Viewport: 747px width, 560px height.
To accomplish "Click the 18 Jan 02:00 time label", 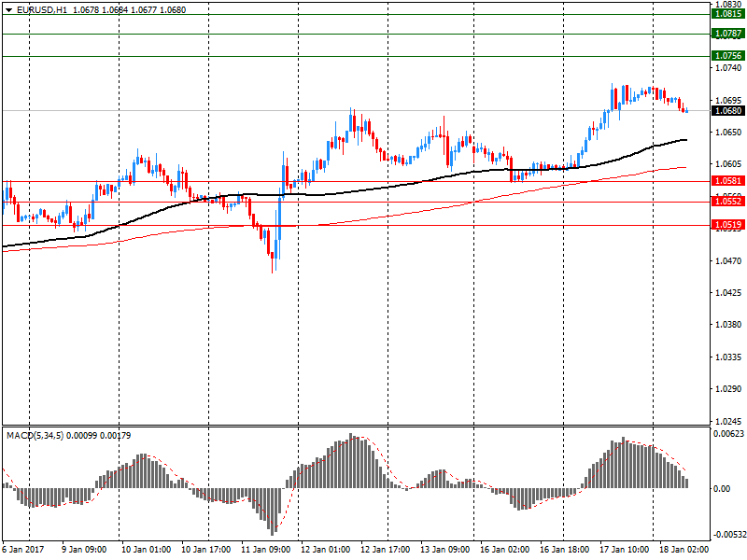I will pos(684,550).
